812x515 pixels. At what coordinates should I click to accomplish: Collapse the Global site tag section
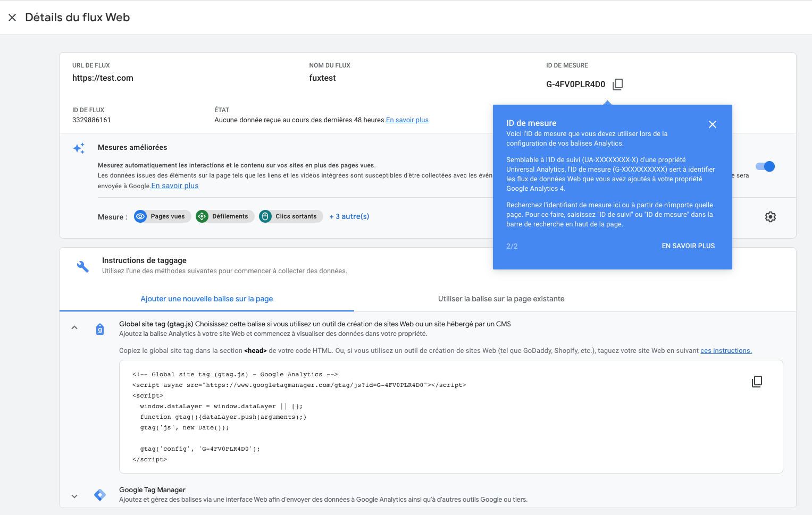tap(74, 328)
